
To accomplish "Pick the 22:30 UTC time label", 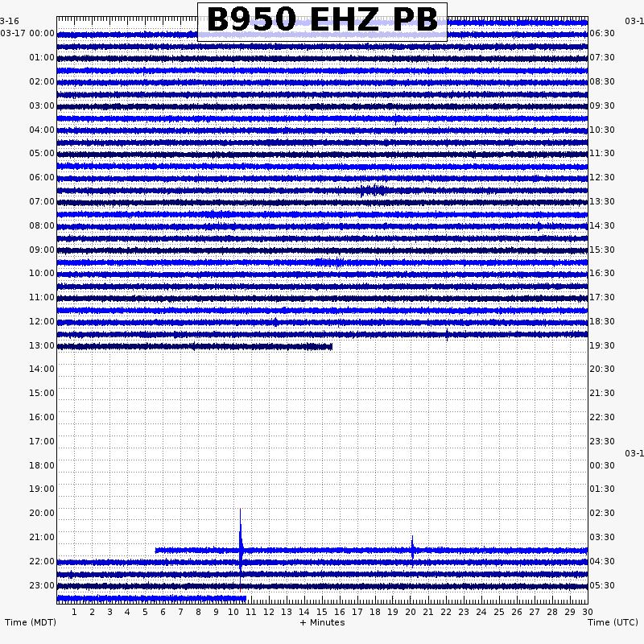I will coord(602,417).
